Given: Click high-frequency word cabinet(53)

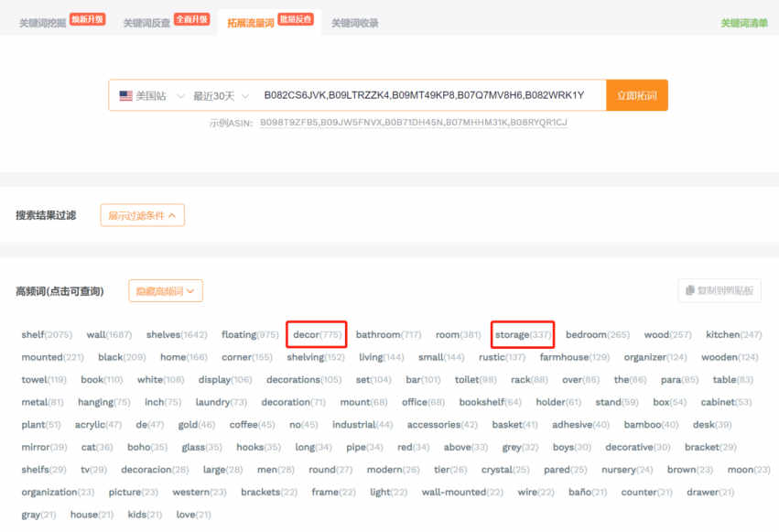Looking at the screenshot, I should click(726, 401).
